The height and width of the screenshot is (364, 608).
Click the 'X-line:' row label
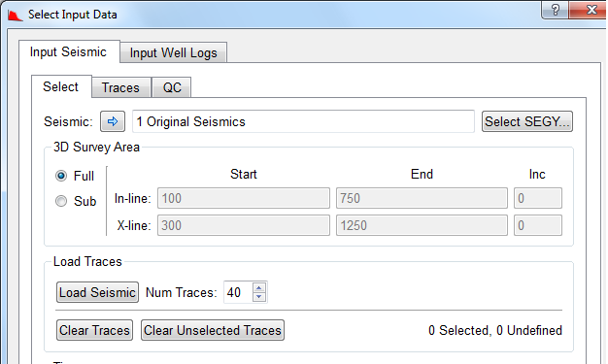coord(134,225)
